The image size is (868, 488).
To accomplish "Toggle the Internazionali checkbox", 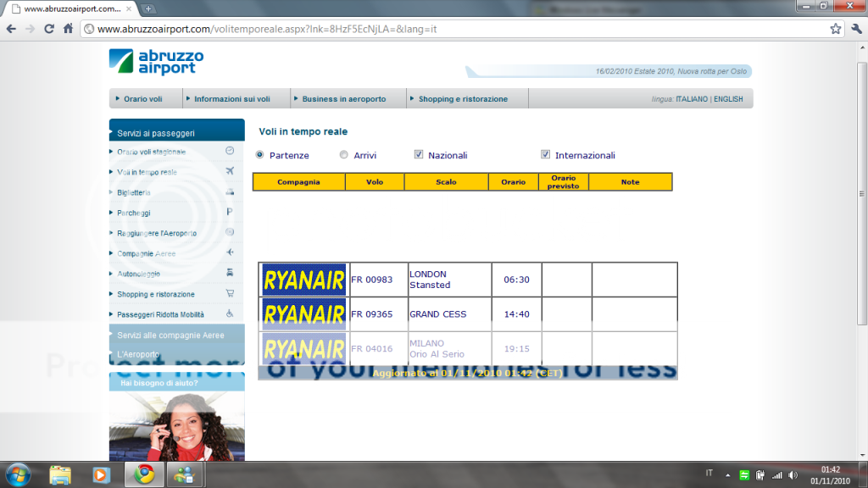I will click(546, 155).
